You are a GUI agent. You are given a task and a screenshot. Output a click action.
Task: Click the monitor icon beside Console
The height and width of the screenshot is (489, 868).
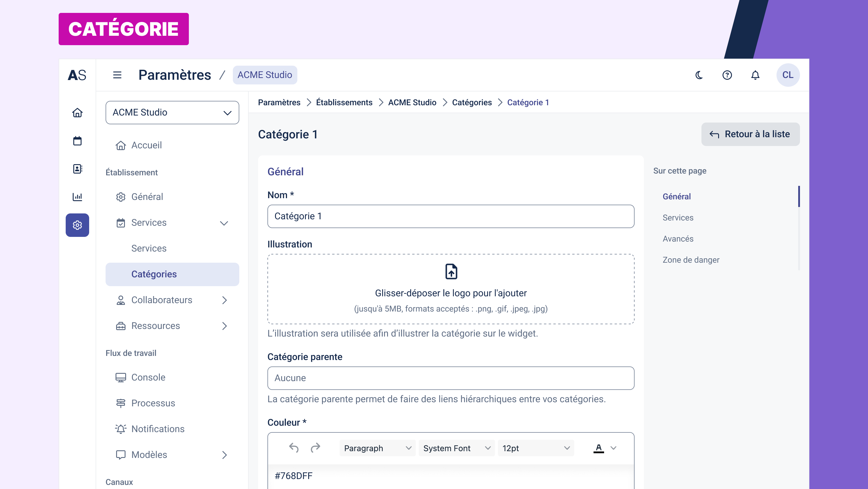[x=121, y=378]
